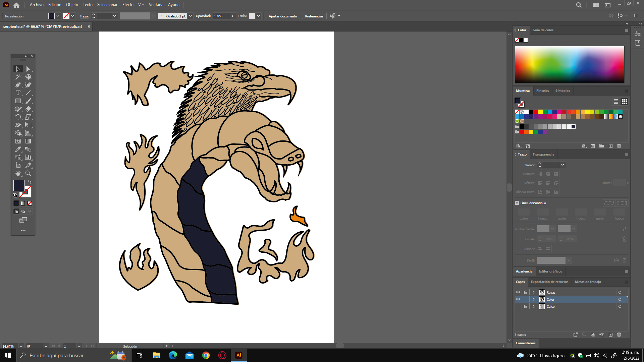Open the Objeto menu
The width and height of the screenshot is (644, 362).
coord(72,5)
